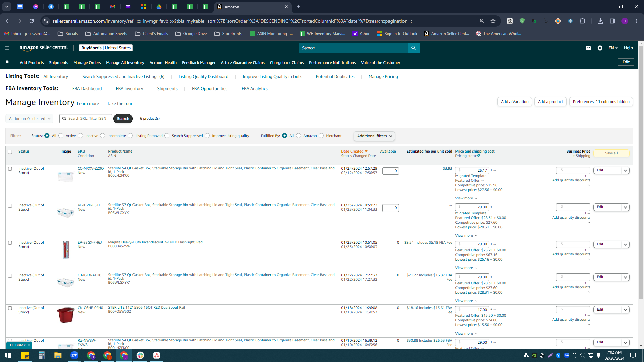Image resolution: width=644 pixels, height=362 pixels.
Task: Open the Performance Notifications menu item
Action: [332, 63]
